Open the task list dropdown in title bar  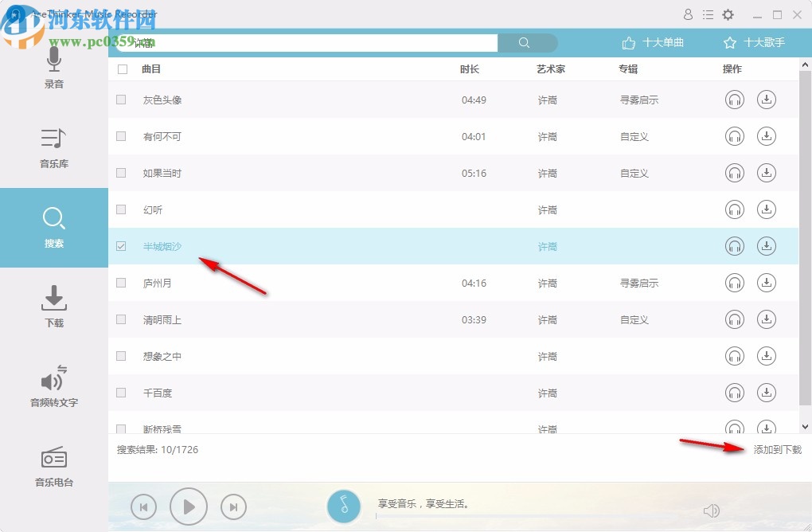coord(708,14)
